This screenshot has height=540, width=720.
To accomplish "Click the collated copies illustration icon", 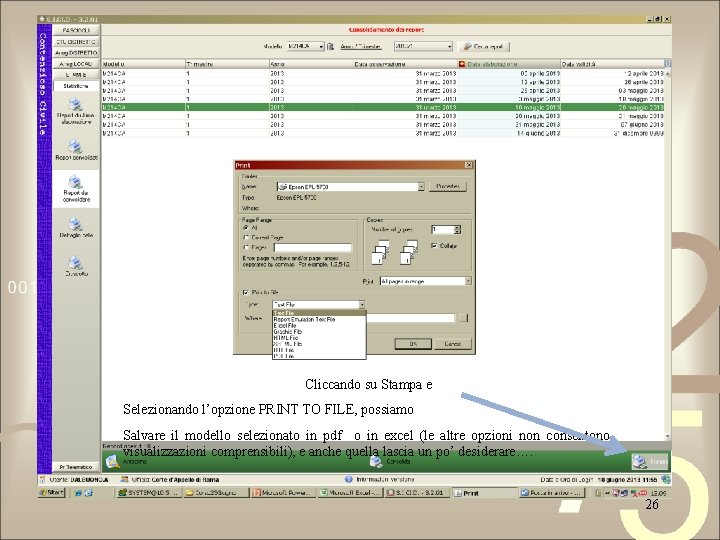I will (381, 253).
